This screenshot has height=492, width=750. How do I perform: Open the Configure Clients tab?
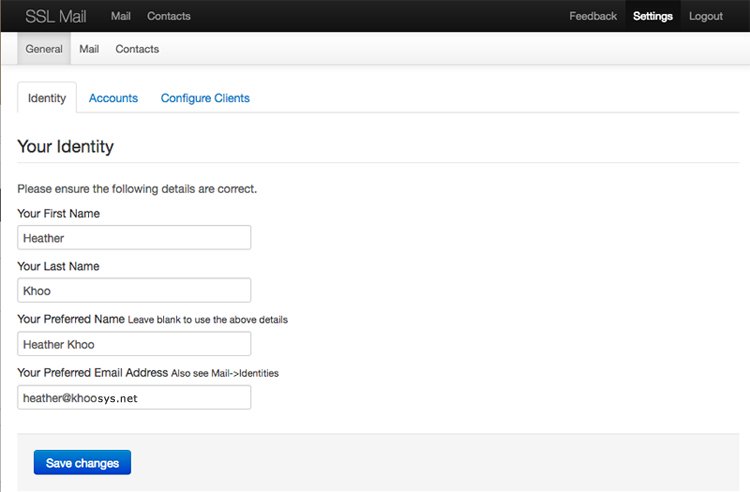205,98
